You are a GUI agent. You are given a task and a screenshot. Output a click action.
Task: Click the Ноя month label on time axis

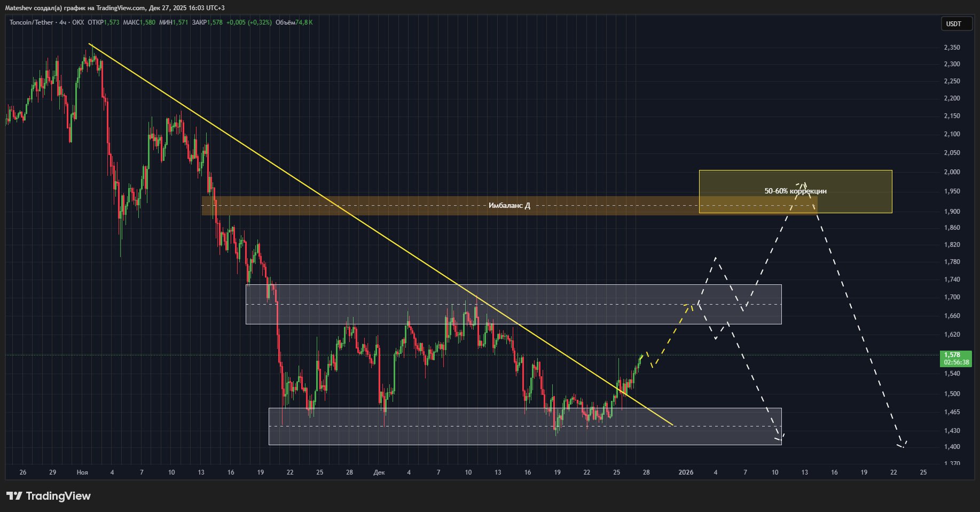(82, 472)
